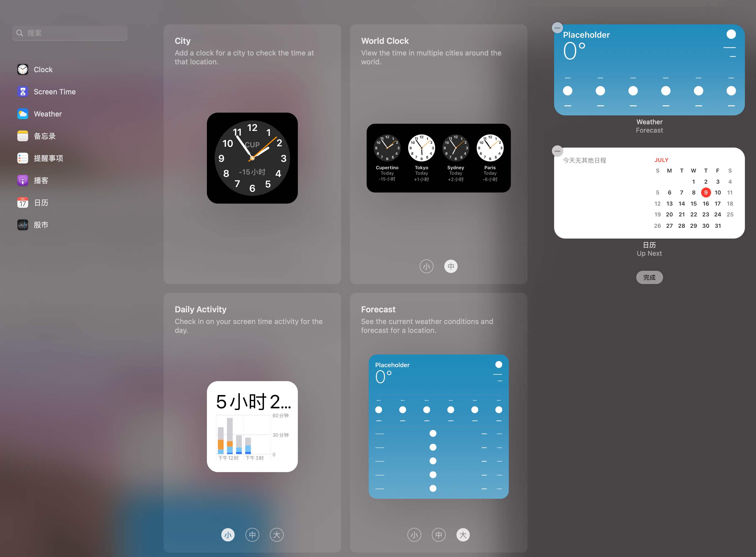
Task: Select World Clock small size option
Action: [x=427, y=267]
